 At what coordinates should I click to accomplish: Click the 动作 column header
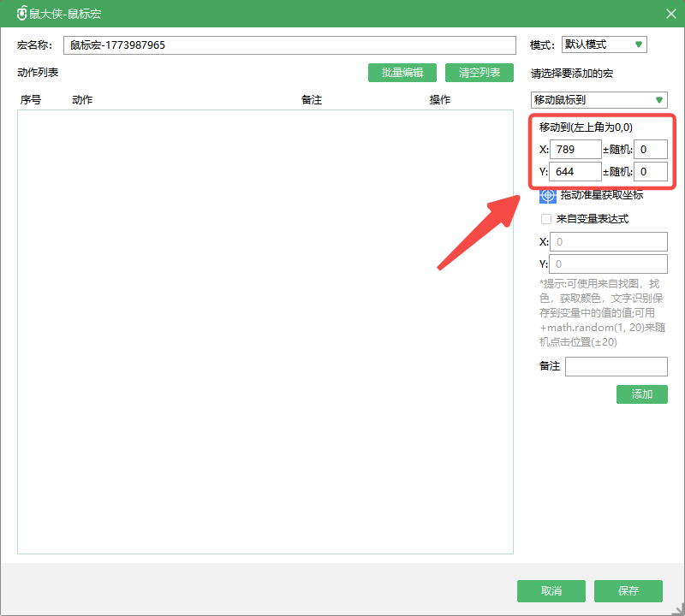[82, 100]
